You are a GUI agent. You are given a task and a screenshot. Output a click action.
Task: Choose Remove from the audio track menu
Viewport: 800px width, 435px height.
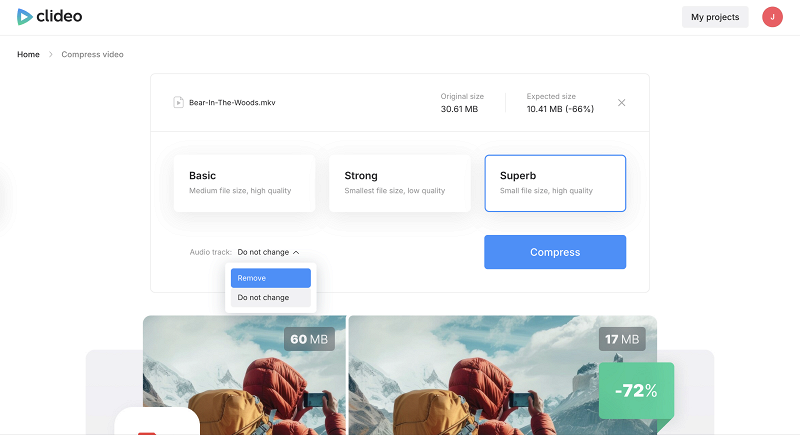[270, 278]
